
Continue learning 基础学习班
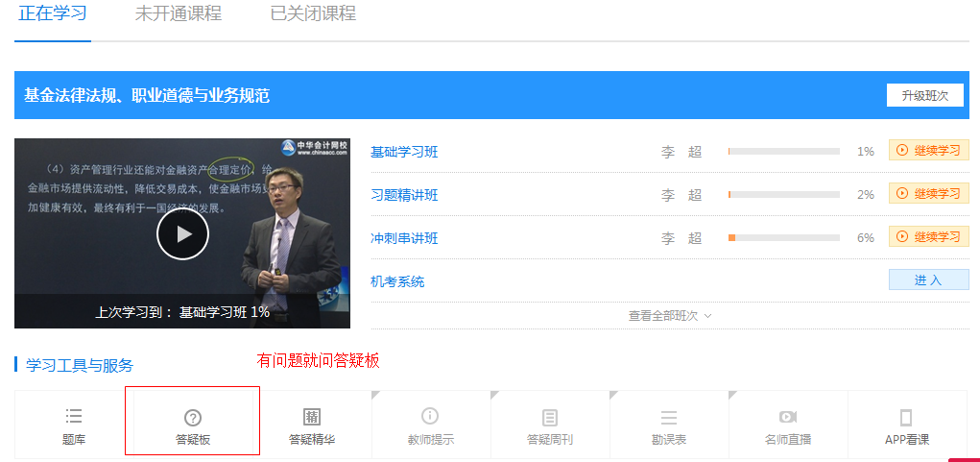click(929, 150)
